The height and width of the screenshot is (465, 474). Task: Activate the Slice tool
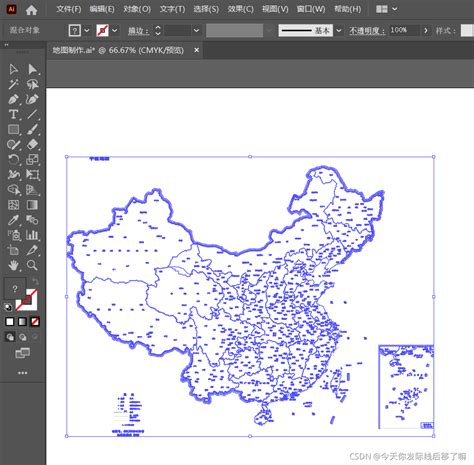click(32, 250)
